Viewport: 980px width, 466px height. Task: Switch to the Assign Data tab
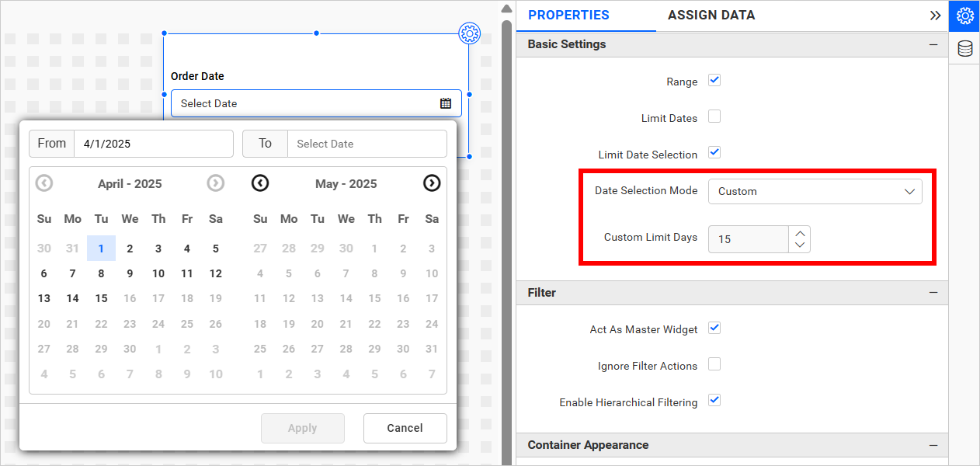[711, 15]
